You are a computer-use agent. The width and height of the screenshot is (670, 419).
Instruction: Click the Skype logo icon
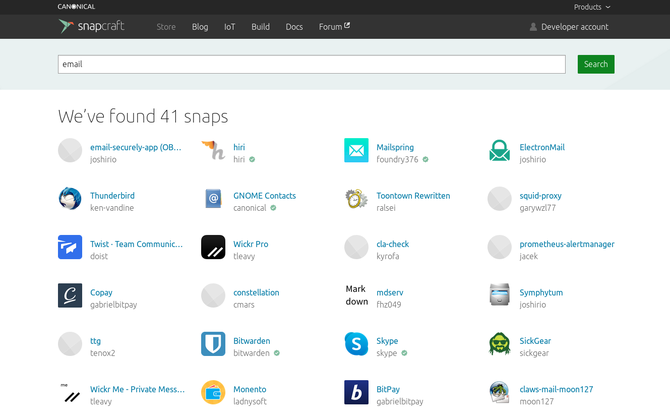(356, 344)
